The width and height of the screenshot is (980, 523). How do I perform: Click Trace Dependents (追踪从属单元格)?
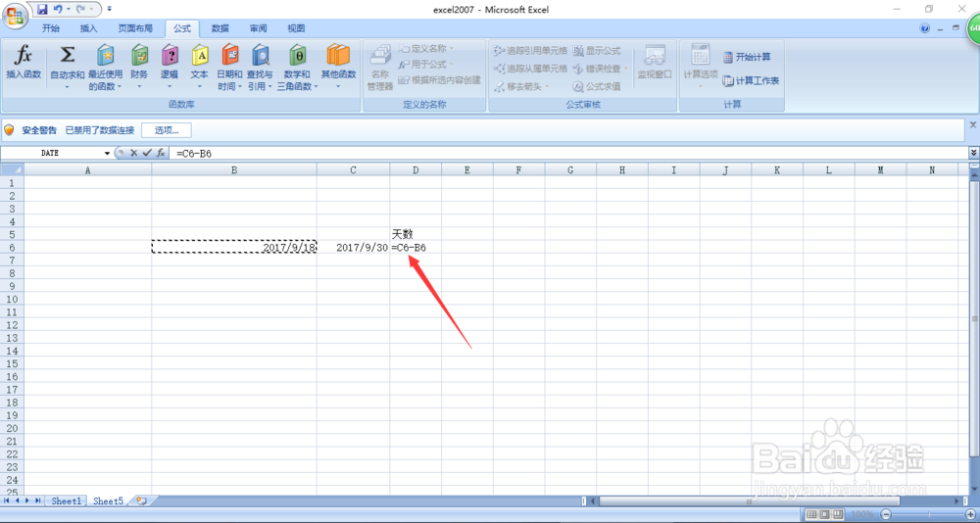(x=530, y=69)
